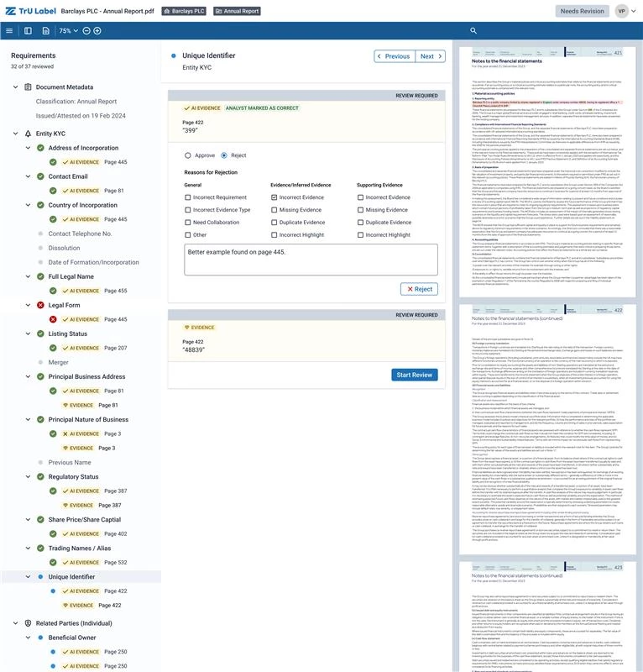
Task: Click green check status beside Full Legal Name
Action: click(40, 276)
